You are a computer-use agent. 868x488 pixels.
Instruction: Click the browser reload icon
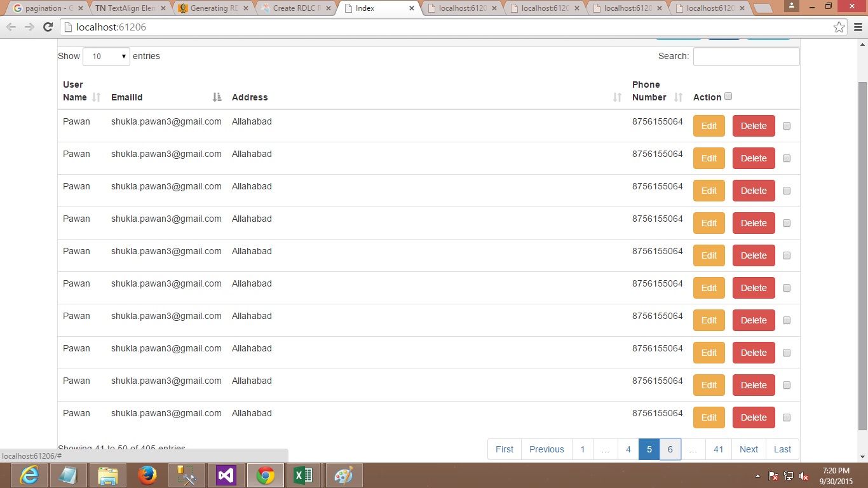click(x=48, y=27)
